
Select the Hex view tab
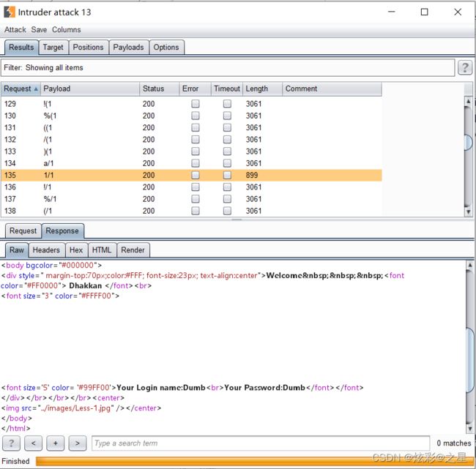click(76, 250)
